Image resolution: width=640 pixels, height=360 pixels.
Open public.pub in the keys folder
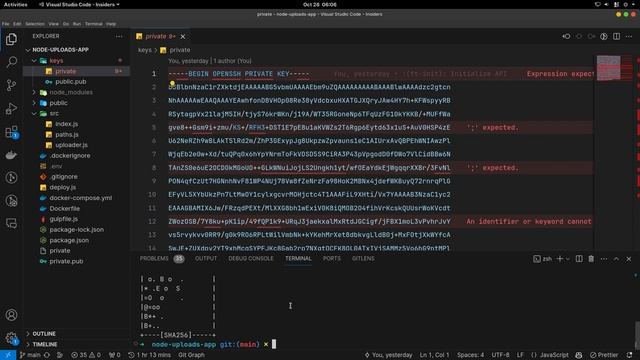71,82
